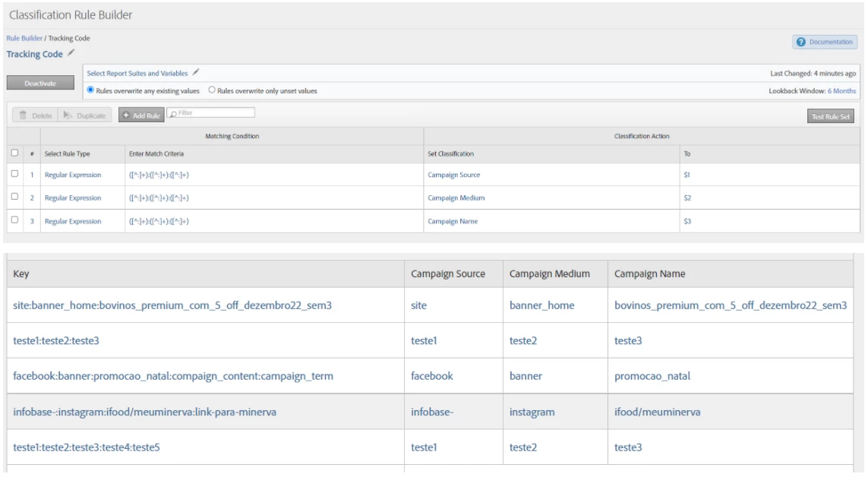Click the Test Rule Set button
The image size is (868, 477).
830,116
